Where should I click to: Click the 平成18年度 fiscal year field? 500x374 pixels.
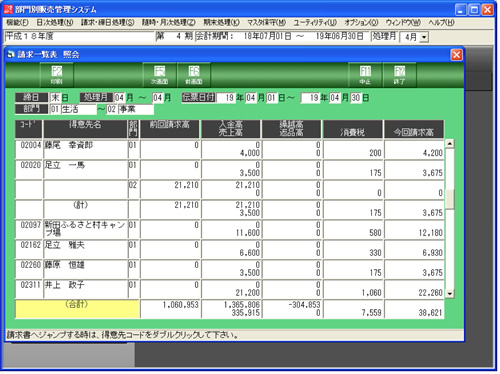pyautogui.click(x=79, y=36)
